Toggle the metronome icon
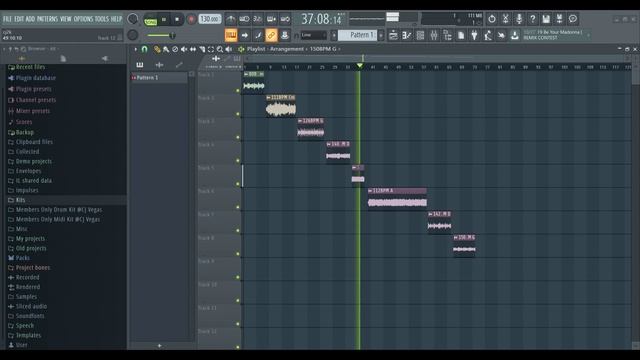The image size is (640, 360). [231, 19]
